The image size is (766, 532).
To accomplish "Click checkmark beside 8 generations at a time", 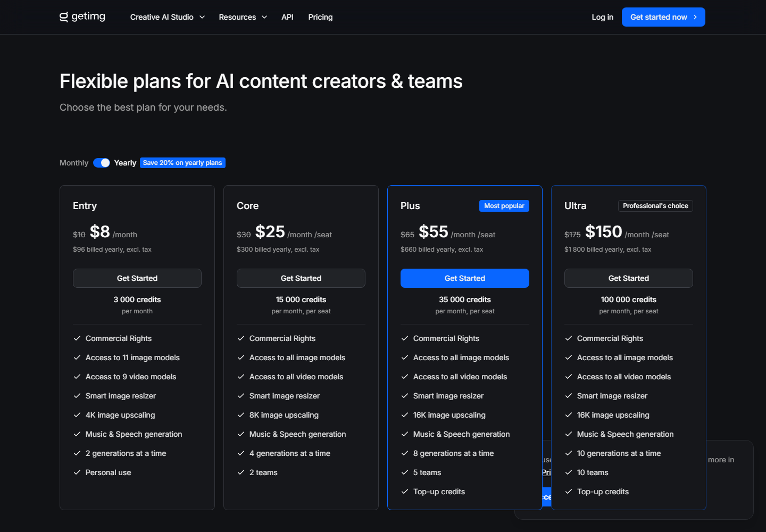I will tap(405, 453).
